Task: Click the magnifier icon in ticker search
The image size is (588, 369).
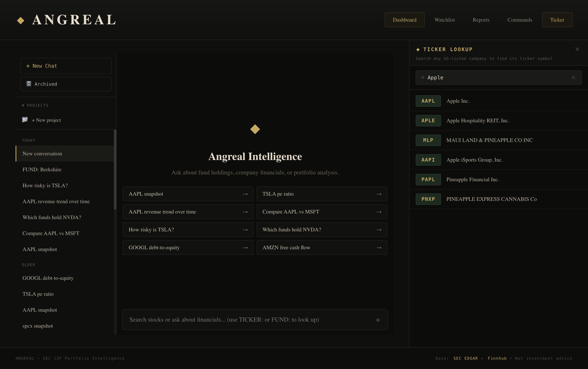Action: click(x=422, y=78)
